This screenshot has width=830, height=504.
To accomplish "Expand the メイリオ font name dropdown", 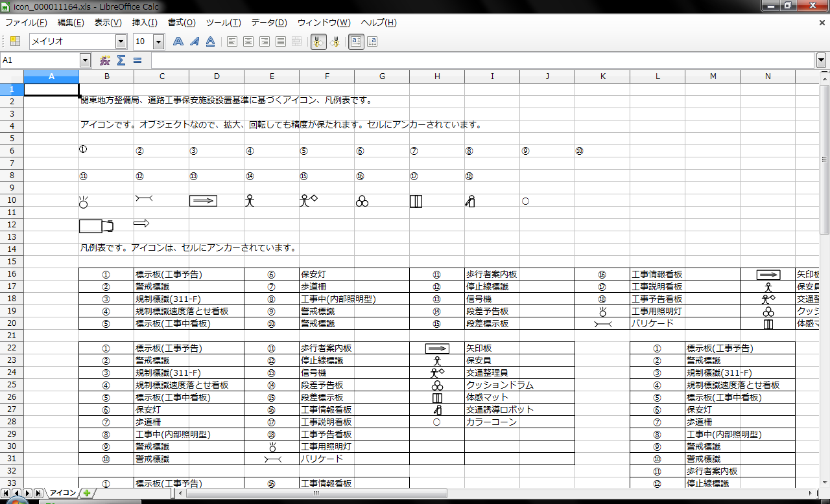I will (x=121, y=41).
